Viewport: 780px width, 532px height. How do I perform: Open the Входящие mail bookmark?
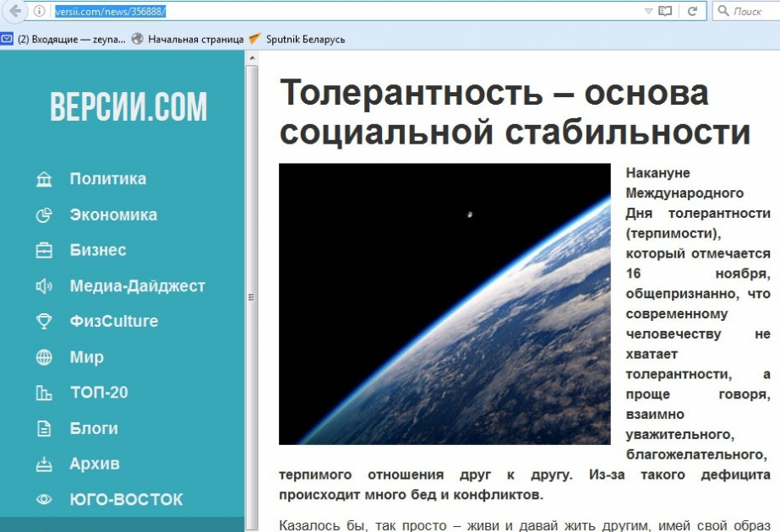click(72, 40)
